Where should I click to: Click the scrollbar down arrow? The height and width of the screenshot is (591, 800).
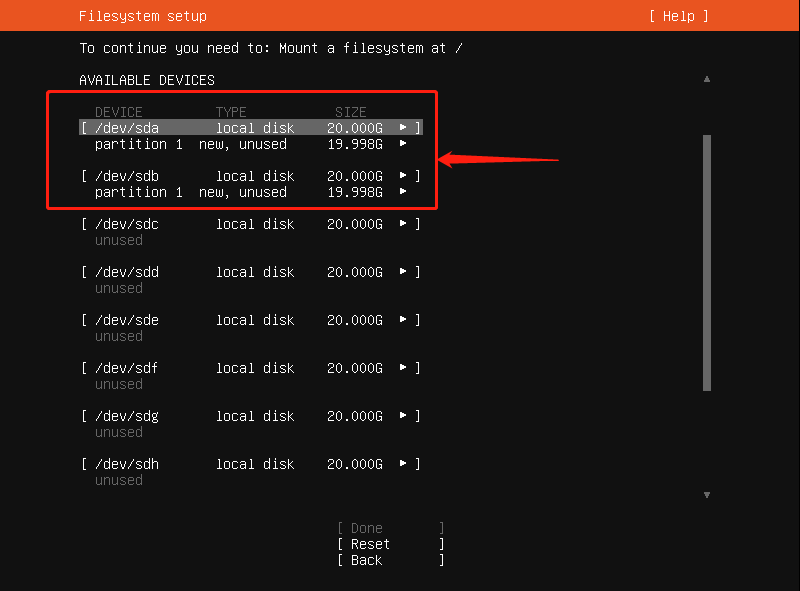(707, 494)
